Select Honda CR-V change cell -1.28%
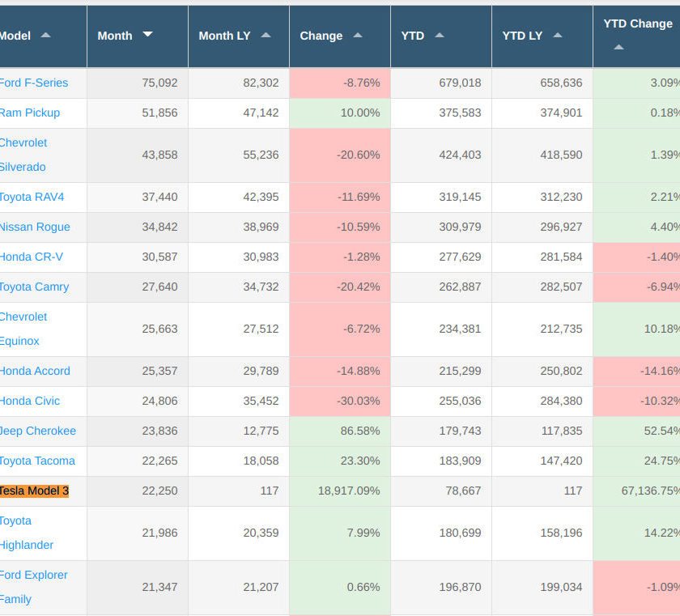Viewport: 680px width, 616px height. pos(339,257)
